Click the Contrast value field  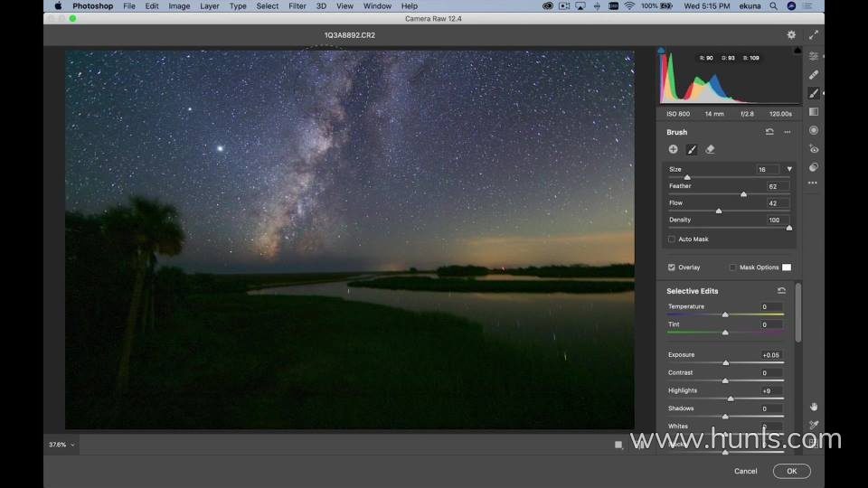770,373
